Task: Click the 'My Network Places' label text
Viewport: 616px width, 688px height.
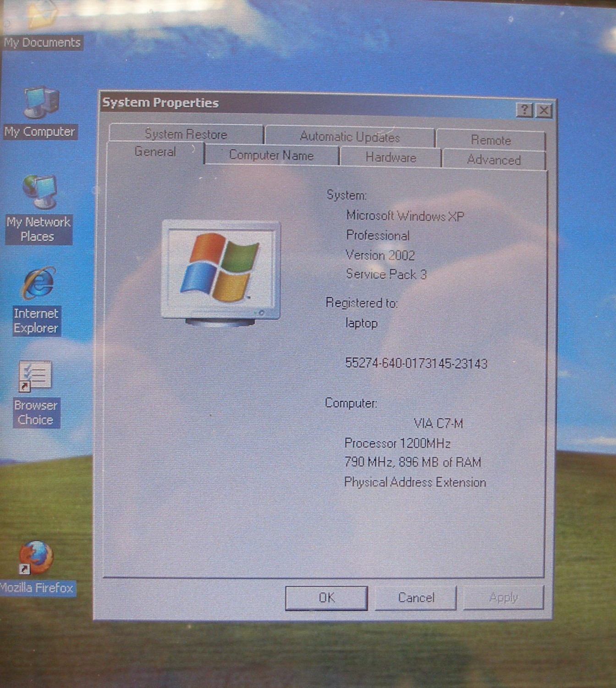Action: coord(38,229)
